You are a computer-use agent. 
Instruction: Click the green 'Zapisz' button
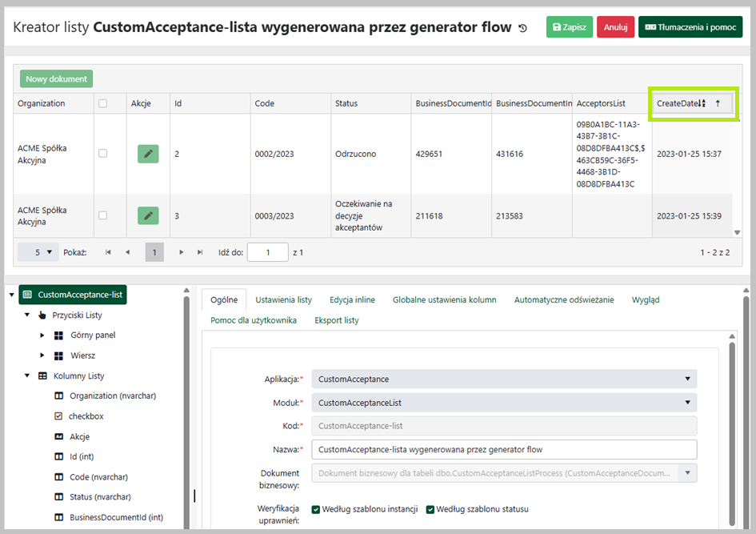pos(569,27)
